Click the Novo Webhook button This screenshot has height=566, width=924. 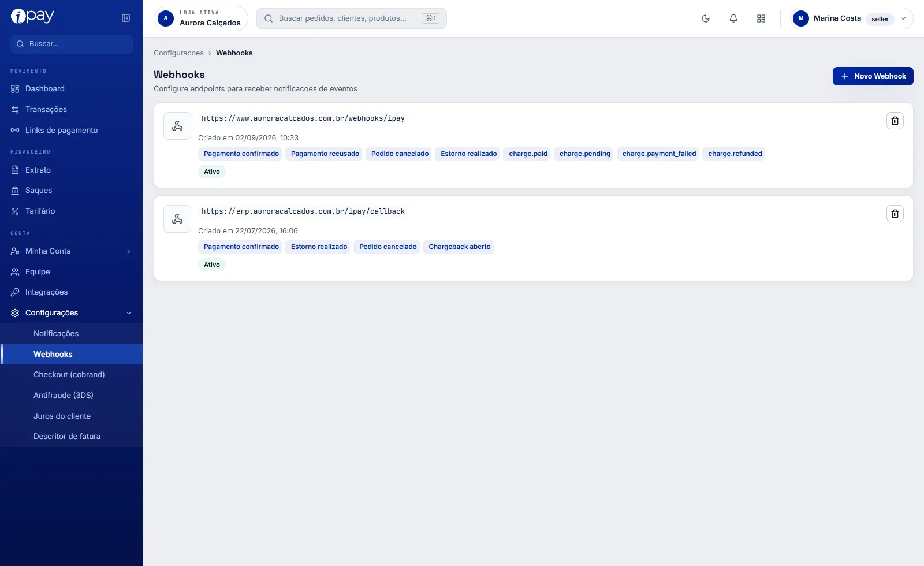(x=873, y=76)
